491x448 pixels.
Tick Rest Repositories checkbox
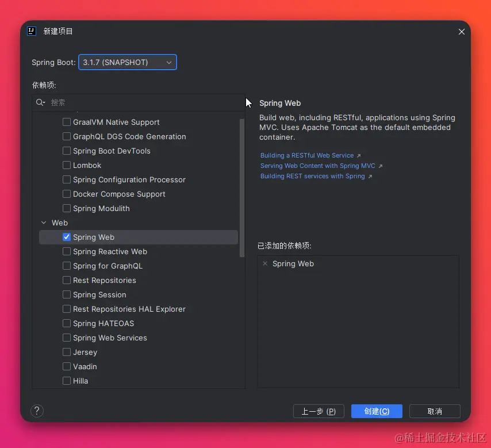click(66, 281)
